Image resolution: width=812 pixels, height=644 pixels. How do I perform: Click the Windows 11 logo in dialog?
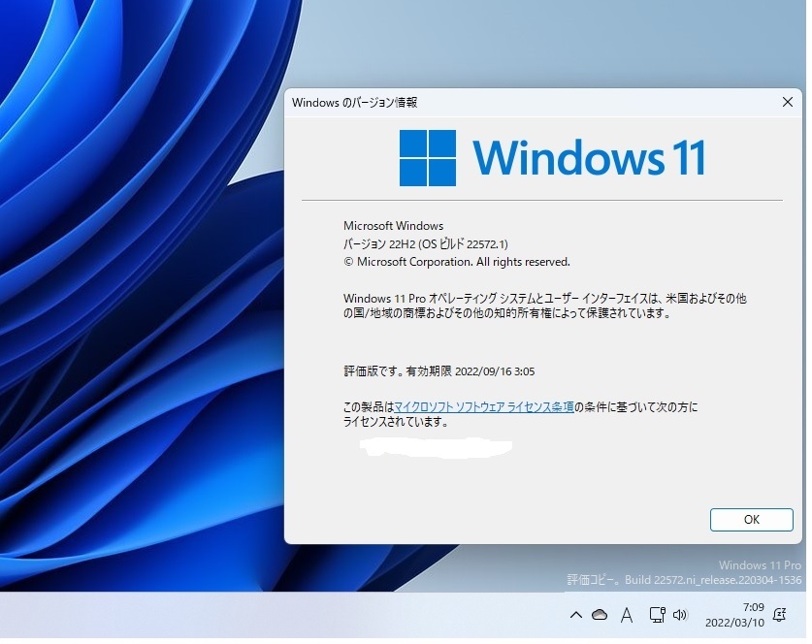point(552,157)
